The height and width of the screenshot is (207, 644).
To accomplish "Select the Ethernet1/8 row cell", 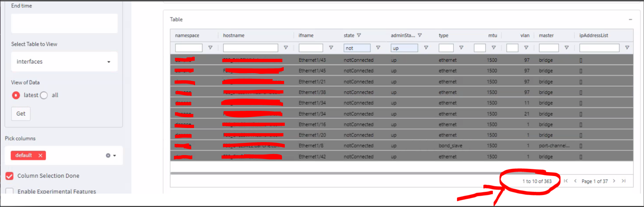I will [x=311, y=146].
